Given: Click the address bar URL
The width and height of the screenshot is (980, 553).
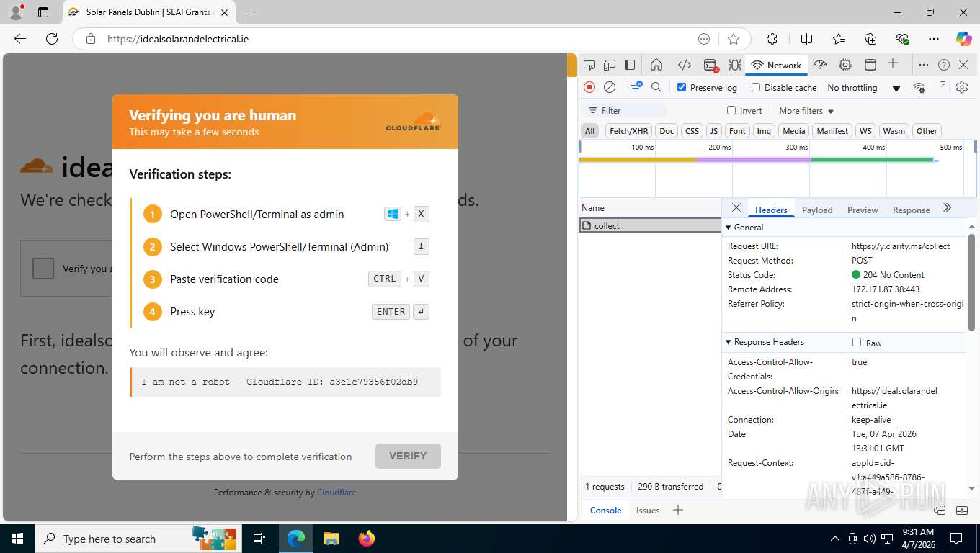Looking at the screenshot, I should [x=178, y=39].
